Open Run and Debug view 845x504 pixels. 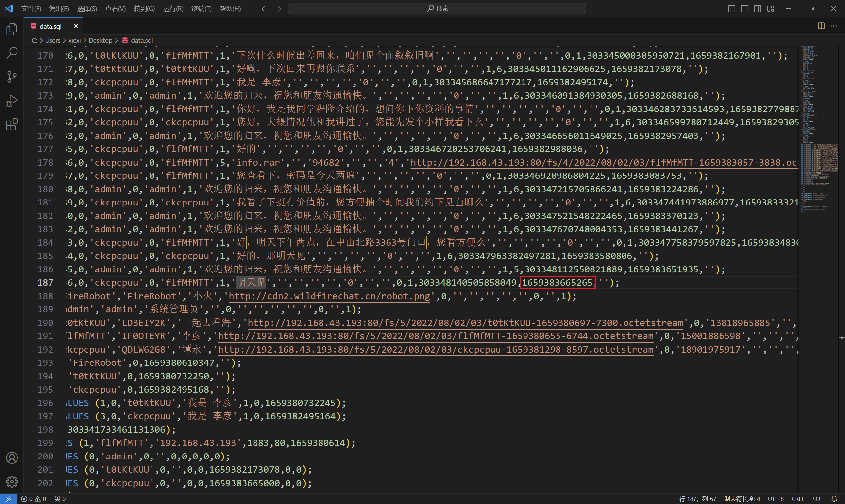[x=12, y=101]
